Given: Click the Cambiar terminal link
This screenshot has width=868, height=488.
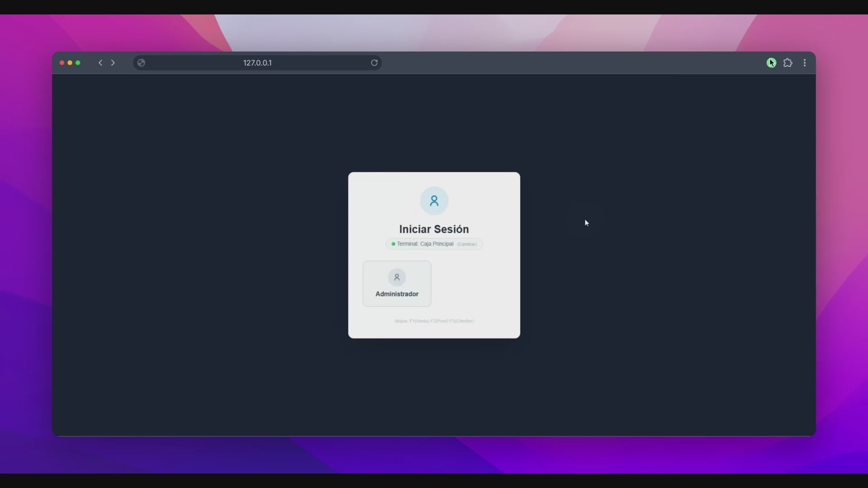Looking at the screenshot, I should pos(467,244).
